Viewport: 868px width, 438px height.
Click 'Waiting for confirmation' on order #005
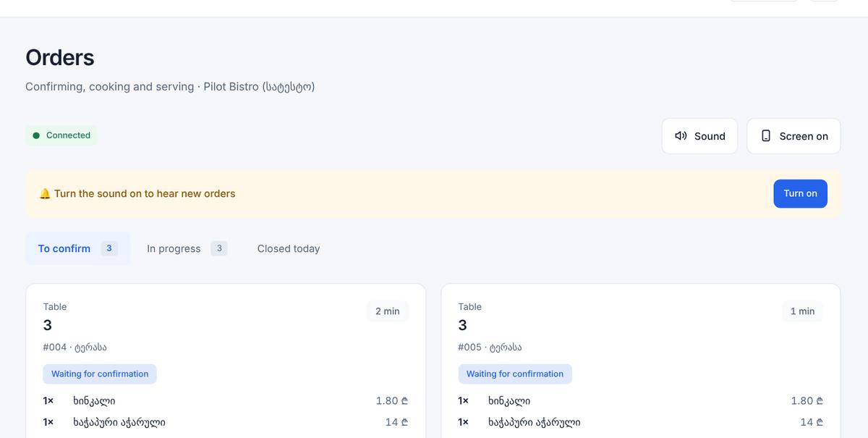(x=515, y=374)
